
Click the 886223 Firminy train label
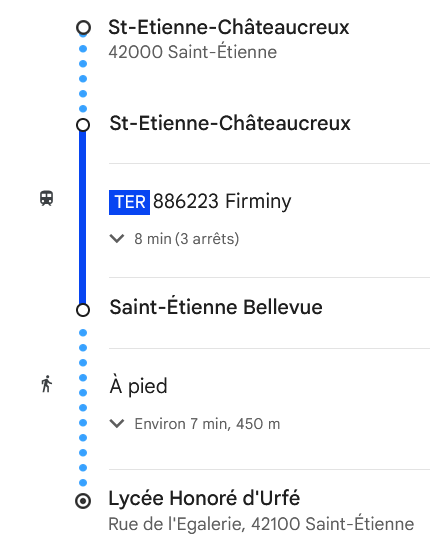coord(222,201)
